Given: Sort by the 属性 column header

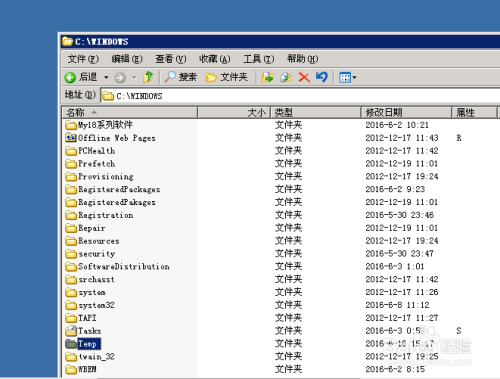Looking at the screenshot, I should coord(474,112).
